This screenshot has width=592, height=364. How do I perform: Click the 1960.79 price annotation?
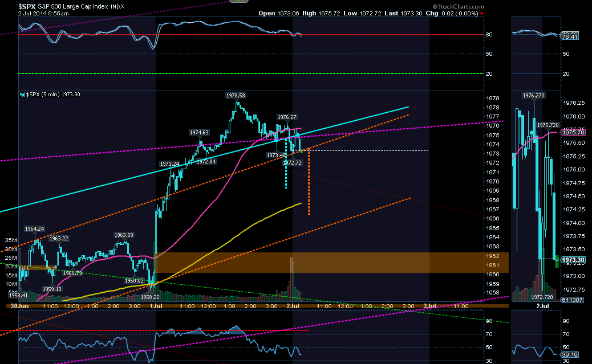click(x=72, y=273)
